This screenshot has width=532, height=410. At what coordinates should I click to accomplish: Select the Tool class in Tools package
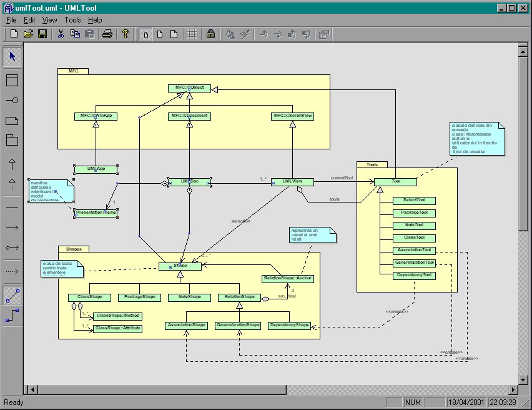point(396,182)
